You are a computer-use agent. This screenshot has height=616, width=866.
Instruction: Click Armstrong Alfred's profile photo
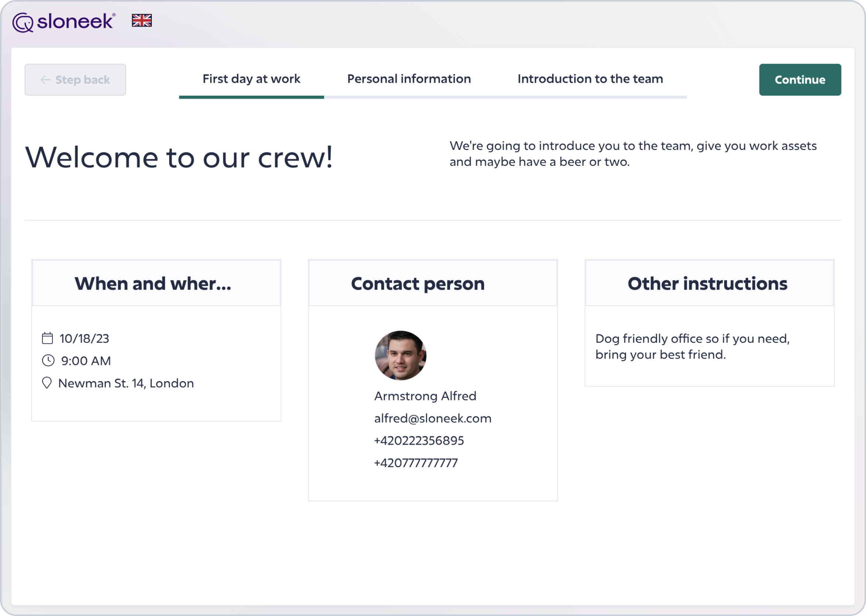[400, 355]
